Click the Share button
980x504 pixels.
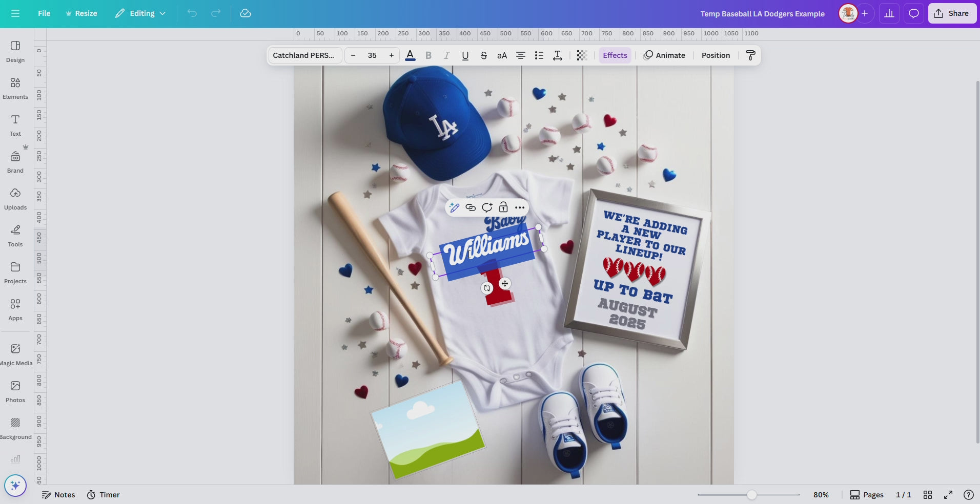coord(952,14)
